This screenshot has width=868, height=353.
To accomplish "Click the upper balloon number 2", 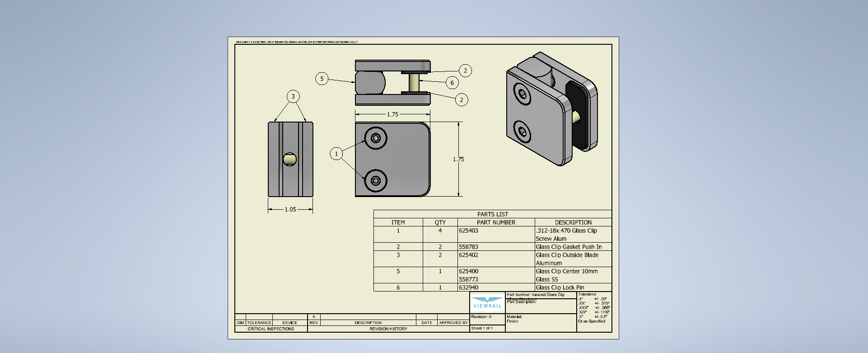I will click(465, 71).
